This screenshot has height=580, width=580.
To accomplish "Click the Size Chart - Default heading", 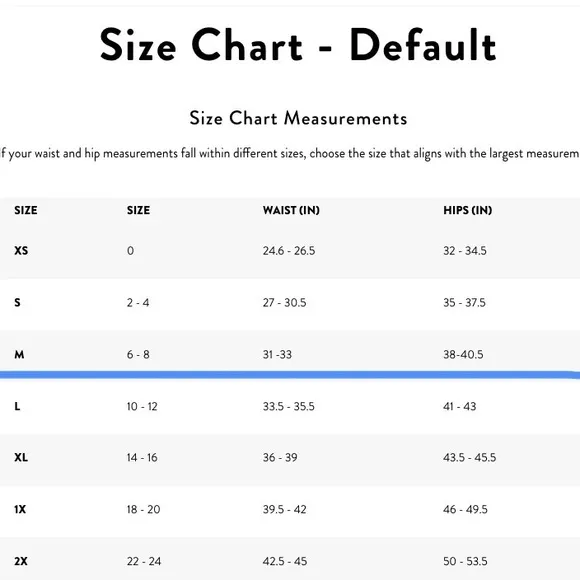I will 298,45.
